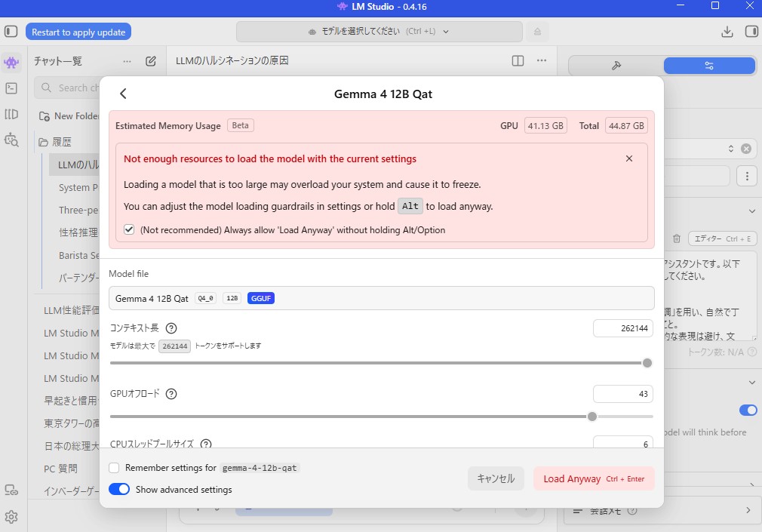Image resolution: width=762 pixels, height=532 pixels.
Task: Expand the 会話メモ section arrow
Action: [748, 510]
